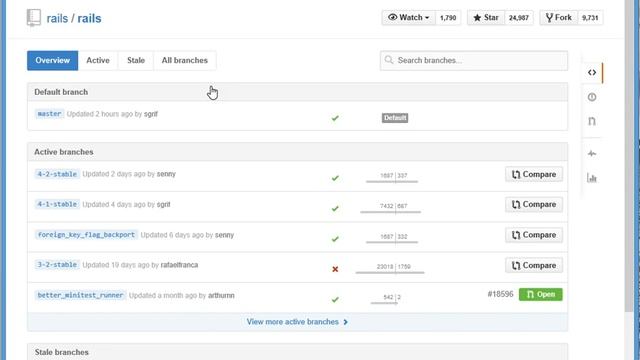Switch to the Active tab

[98, 60]
